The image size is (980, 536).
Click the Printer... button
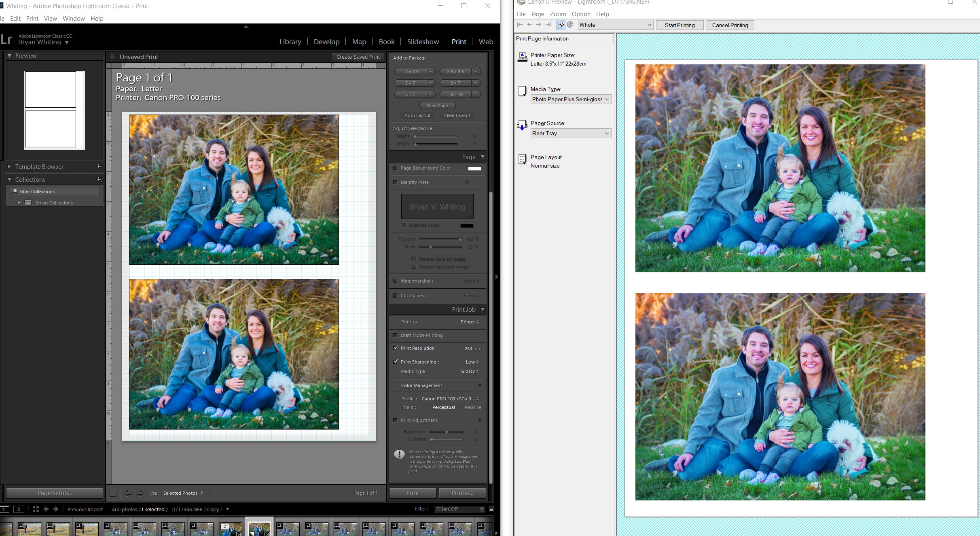(462, 493)
